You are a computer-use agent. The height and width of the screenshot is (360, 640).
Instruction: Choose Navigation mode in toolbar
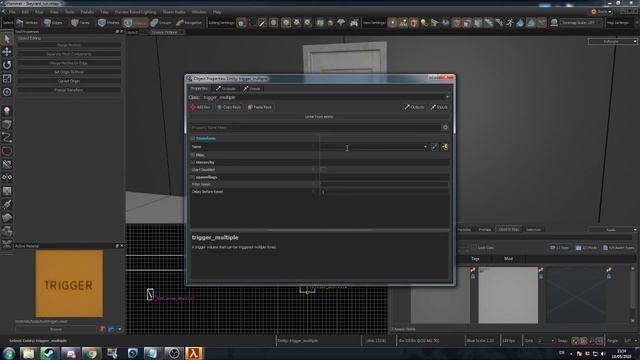(x=189, y=23)
